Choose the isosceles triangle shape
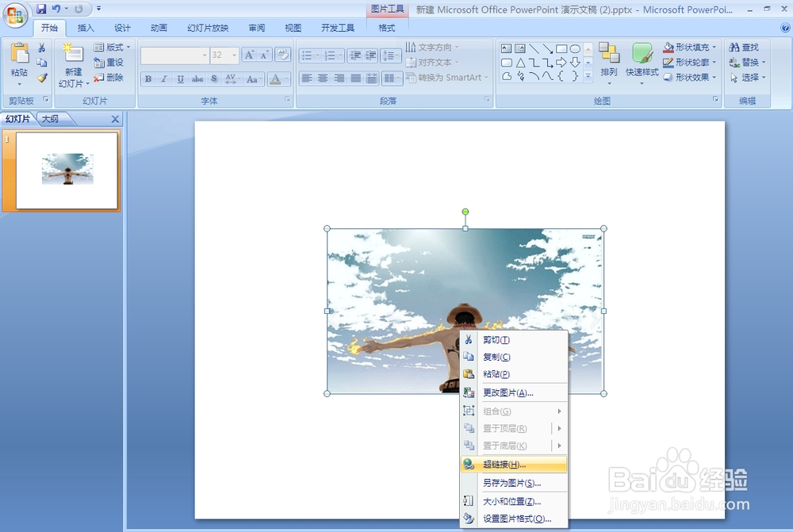This screenshot has height=532, width=793. (520, 63)
